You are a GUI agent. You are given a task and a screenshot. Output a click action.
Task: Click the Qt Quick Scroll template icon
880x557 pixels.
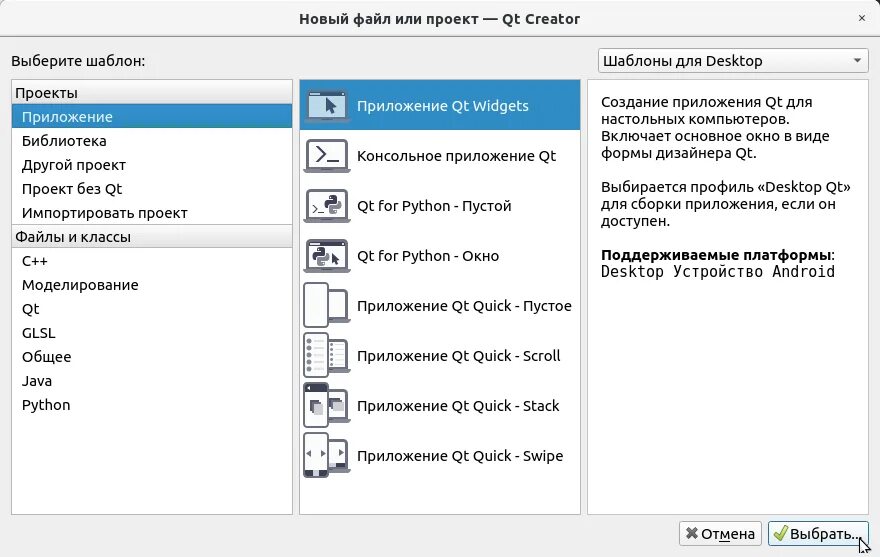[x=327, y=355]
